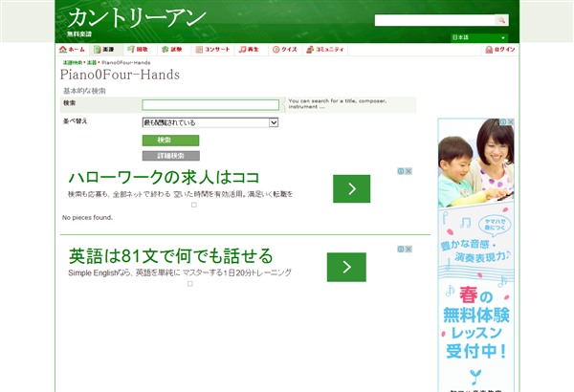Click the ハローワークの求人はココ ad headline
Image resolution: width=574 pixels, height=392 pixels.
[x=164, y=178]
